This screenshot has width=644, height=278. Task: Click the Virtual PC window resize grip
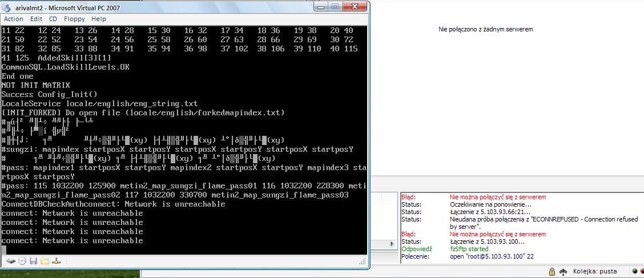[363, 261]
